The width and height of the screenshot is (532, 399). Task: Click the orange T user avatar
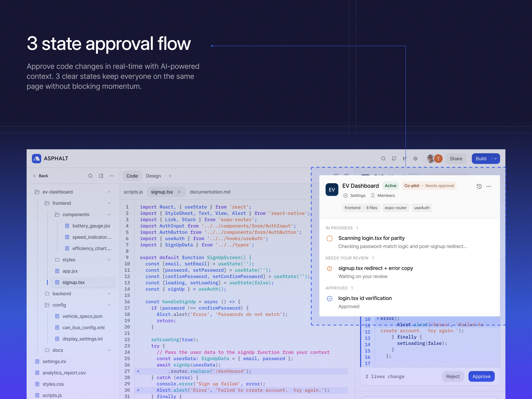438,159
